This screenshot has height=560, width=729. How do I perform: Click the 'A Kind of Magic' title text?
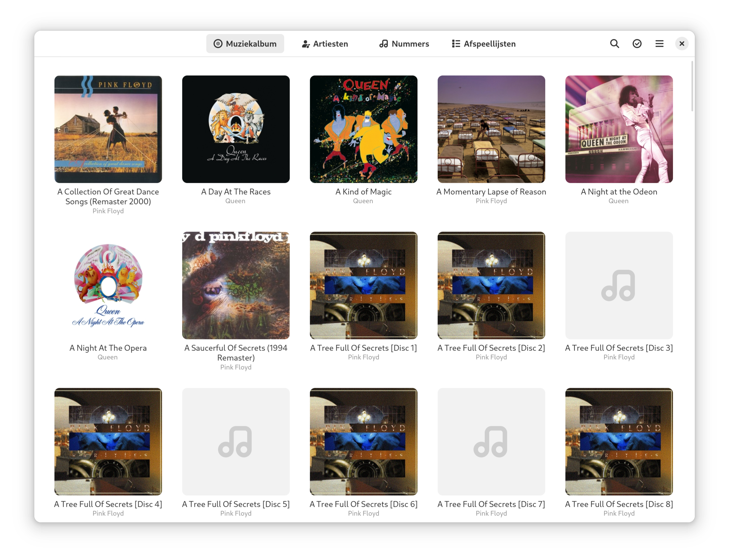click(x=363, y=192)
